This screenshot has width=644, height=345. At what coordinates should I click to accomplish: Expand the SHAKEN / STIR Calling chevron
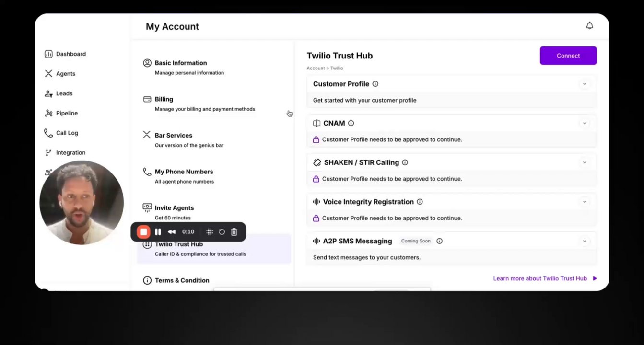(585, 162)
